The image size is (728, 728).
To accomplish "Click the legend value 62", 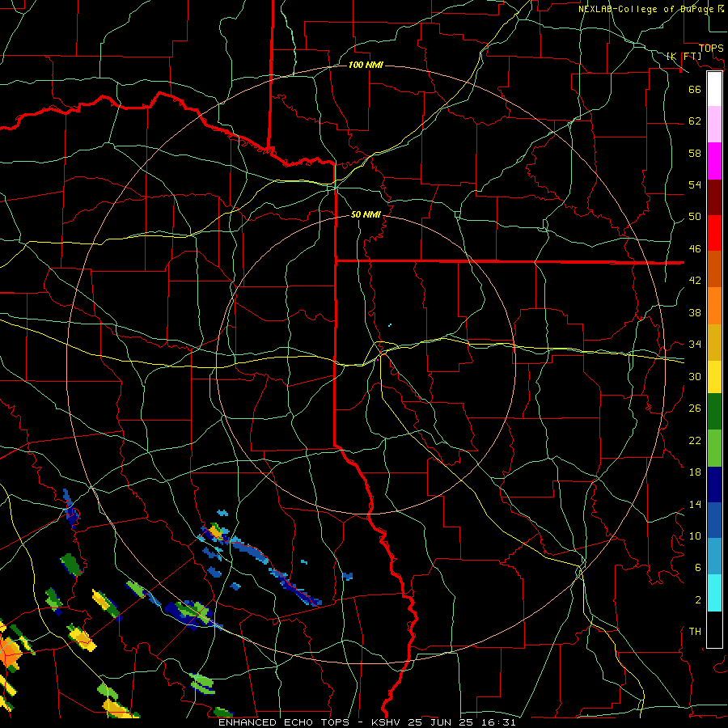I will (x=695, y=121).
